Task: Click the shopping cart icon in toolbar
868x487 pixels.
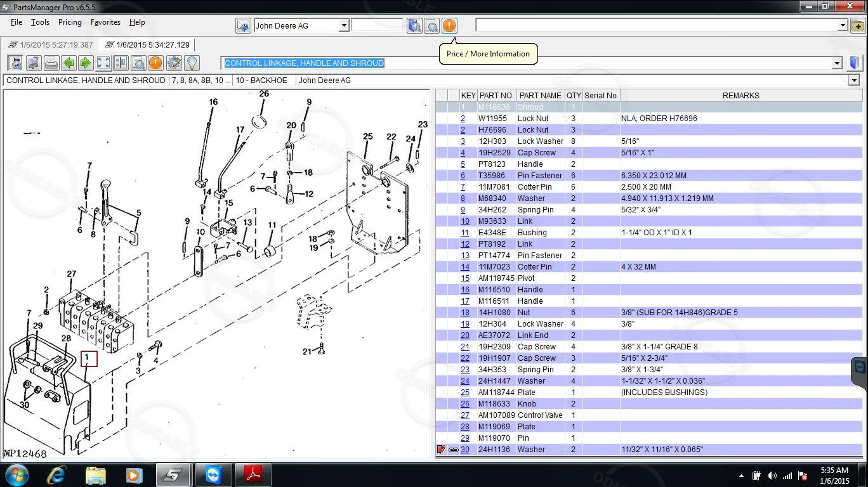Action: click(x=34, y=63)
